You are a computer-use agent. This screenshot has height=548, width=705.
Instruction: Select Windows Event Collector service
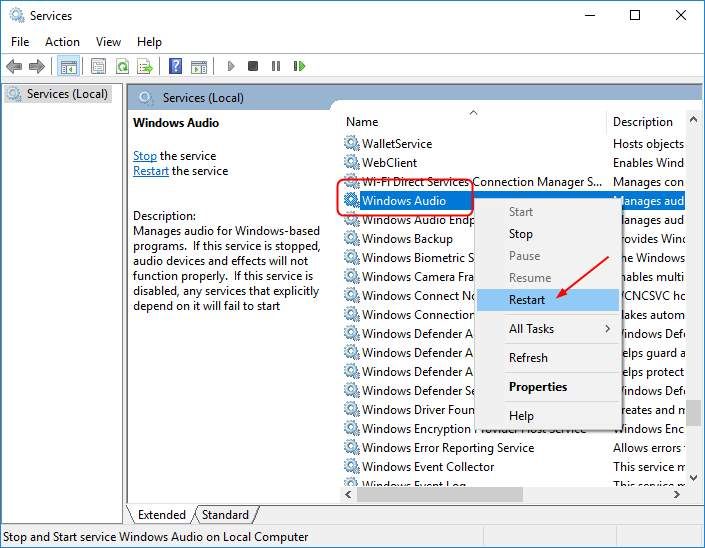click(x=513, y=466)
